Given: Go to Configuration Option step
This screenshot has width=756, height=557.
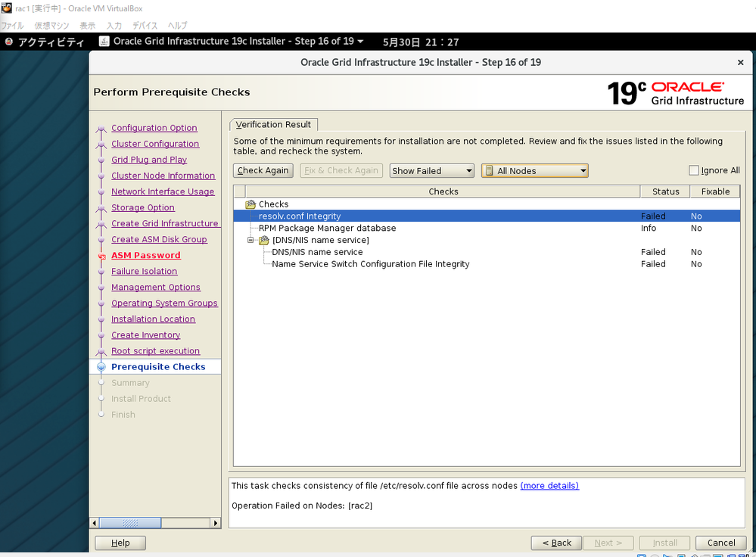Looking at the screenshot, I should pyautogui.click(x=154, y=128).
